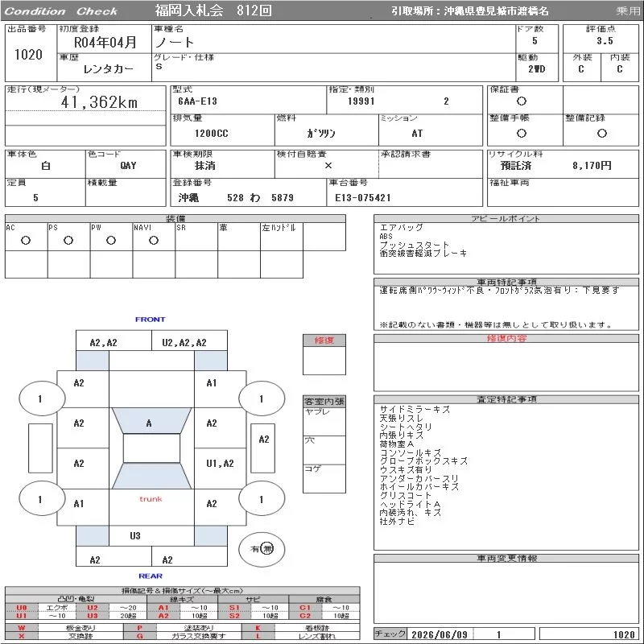Click first registration value 'R04年04月'
The width and height of the screenshot is (644, 644).
105,43
